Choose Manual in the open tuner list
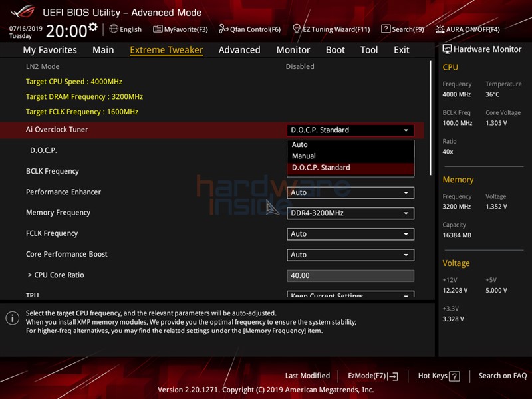 [x=350, y=156]
